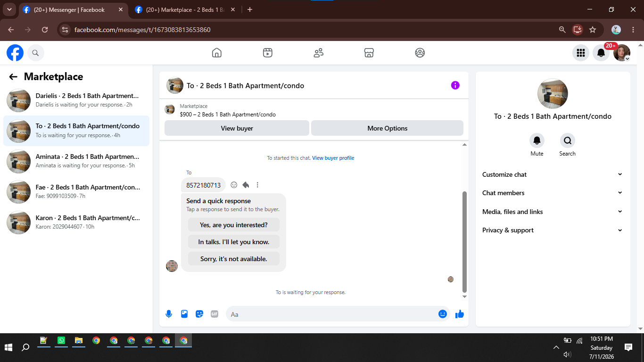Open the Windows Start menu

(8, 347)
